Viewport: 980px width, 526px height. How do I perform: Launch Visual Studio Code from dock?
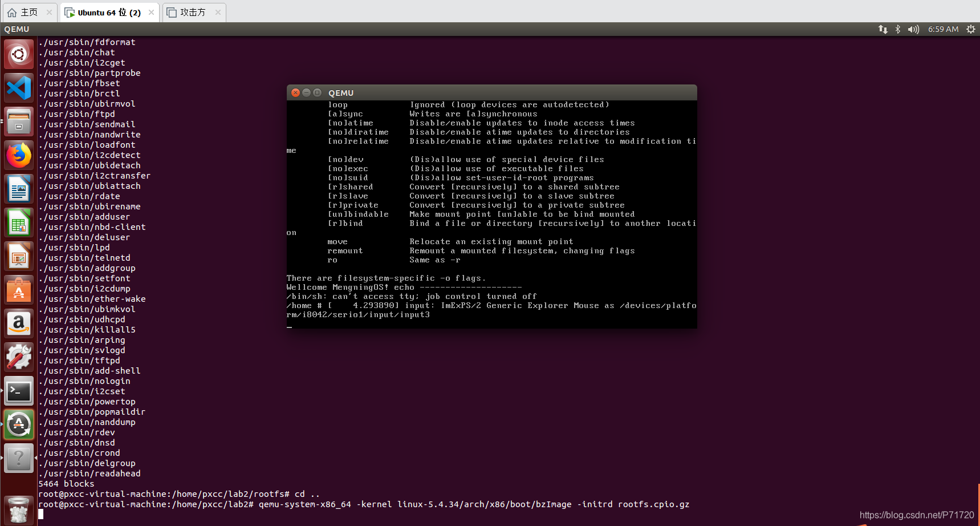click(19, 88)
